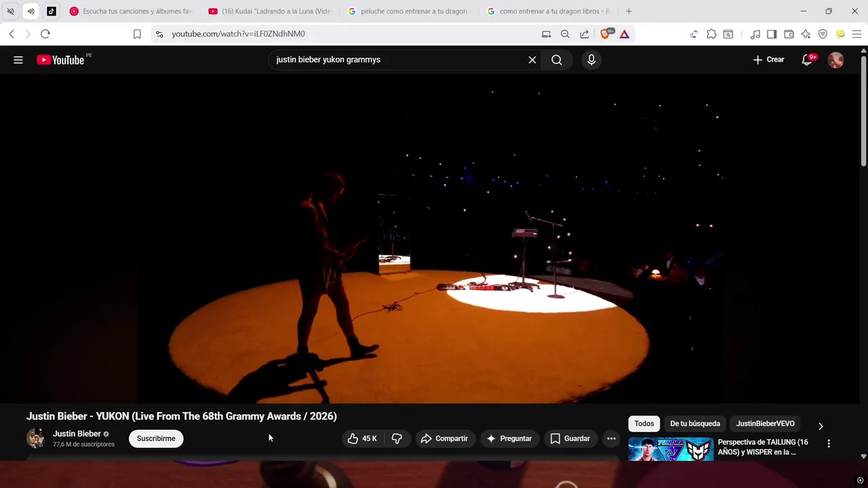Open the Leo AI sparkle icon
868x488 pixels.
[806, 34]
